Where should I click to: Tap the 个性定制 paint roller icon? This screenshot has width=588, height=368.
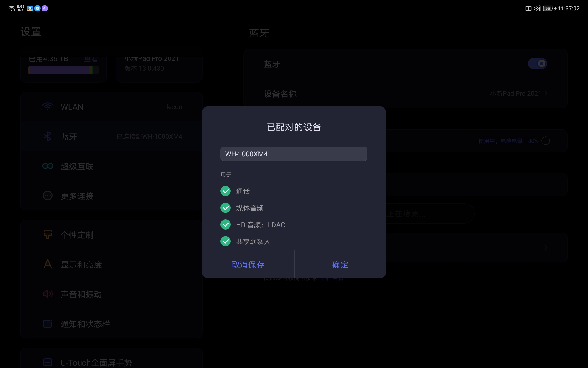tap(48, 234)
